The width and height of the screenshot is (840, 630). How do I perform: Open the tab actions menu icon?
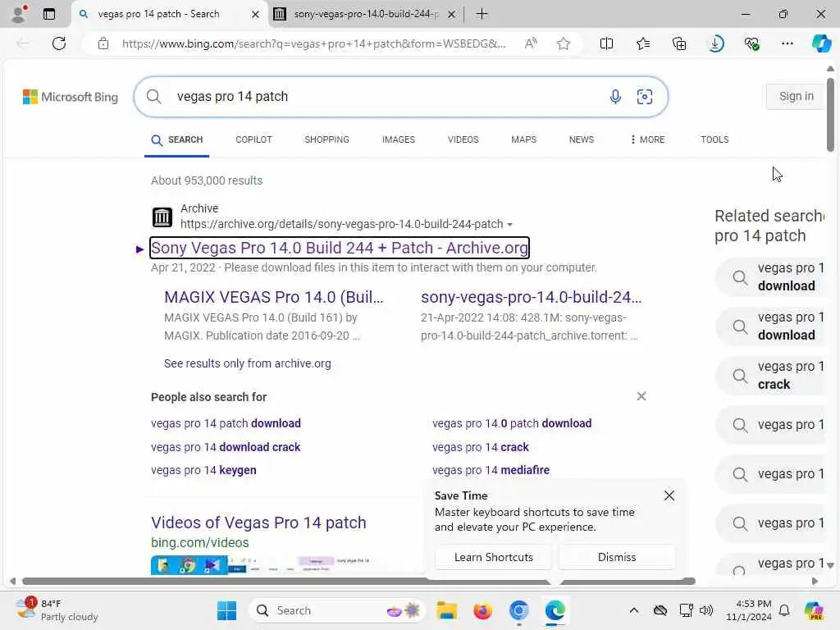[x=49, y=14]
